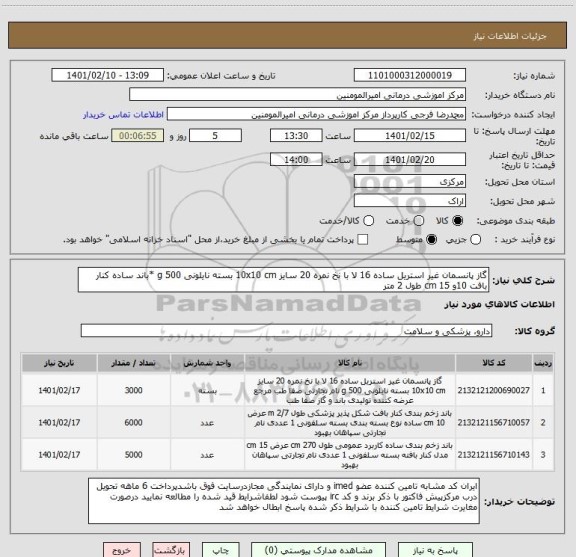Click the ردیف column header

[x=543, y=363]
